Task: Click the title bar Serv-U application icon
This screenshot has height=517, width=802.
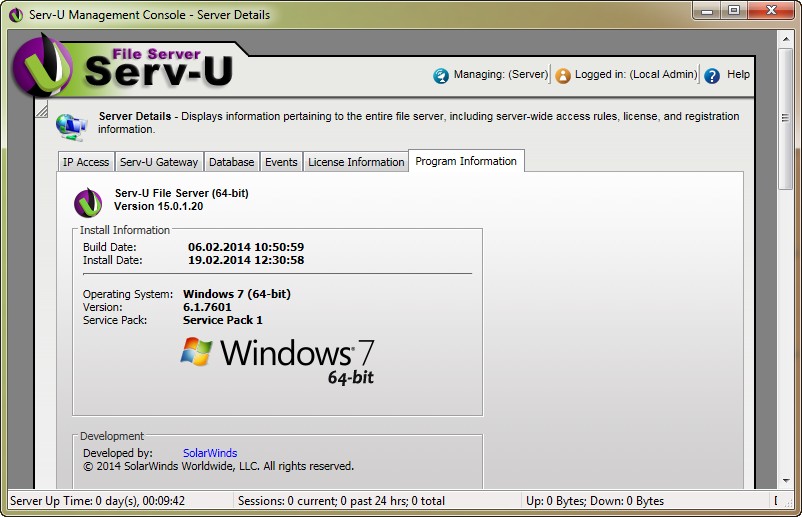Action: (16, 15)
